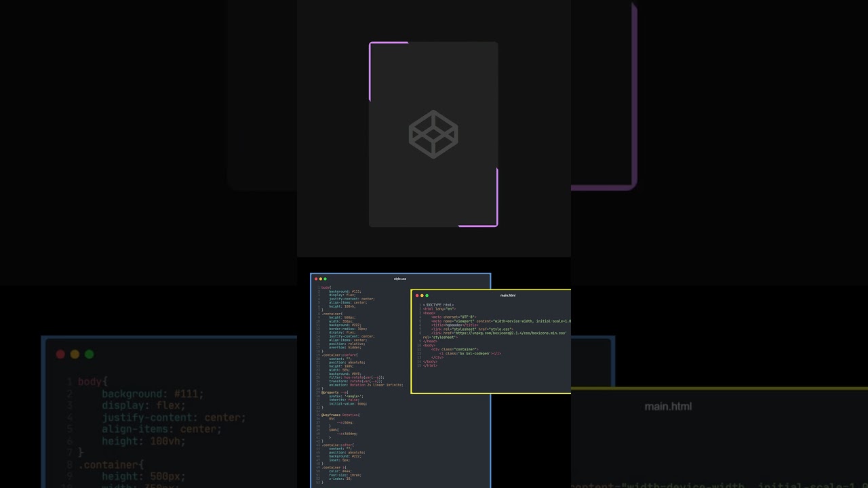Click the '.container i{' selector line

(333, 467)
